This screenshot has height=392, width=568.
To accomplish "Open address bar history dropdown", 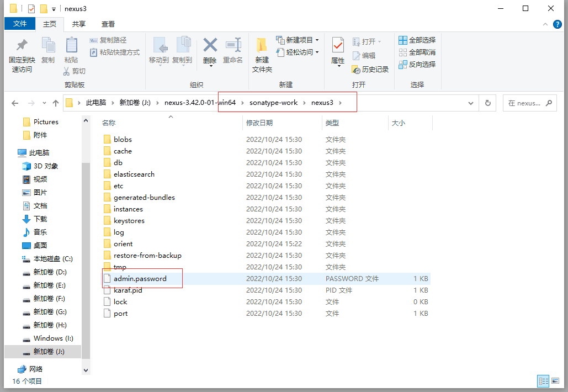I will click(470, 103).
